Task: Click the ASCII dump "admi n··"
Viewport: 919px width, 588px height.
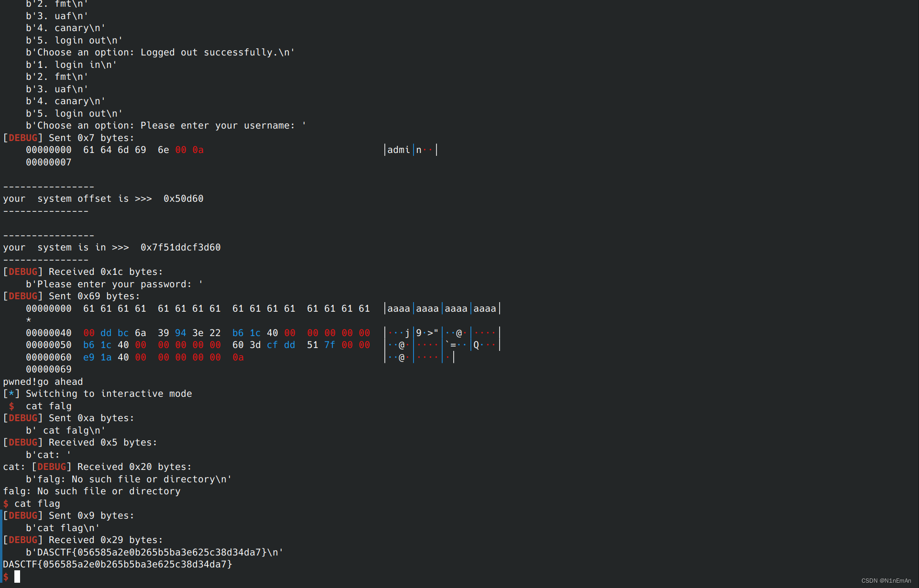Action: [x=410, y=150]
